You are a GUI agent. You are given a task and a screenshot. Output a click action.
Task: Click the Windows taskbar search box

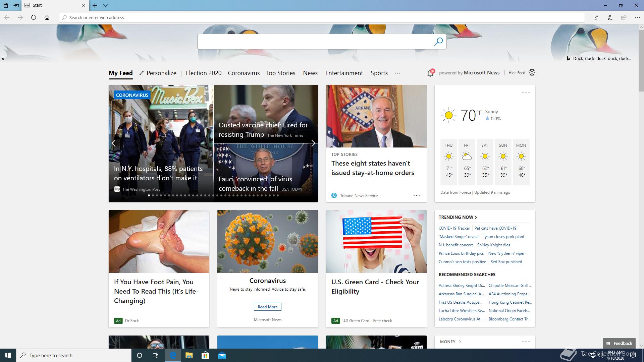coord(74,355)
